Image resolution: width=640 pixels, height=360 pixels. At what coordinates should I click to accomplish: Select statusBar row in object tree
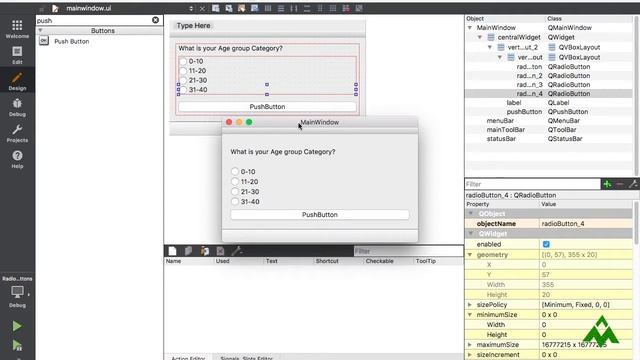tap(550, 138)
